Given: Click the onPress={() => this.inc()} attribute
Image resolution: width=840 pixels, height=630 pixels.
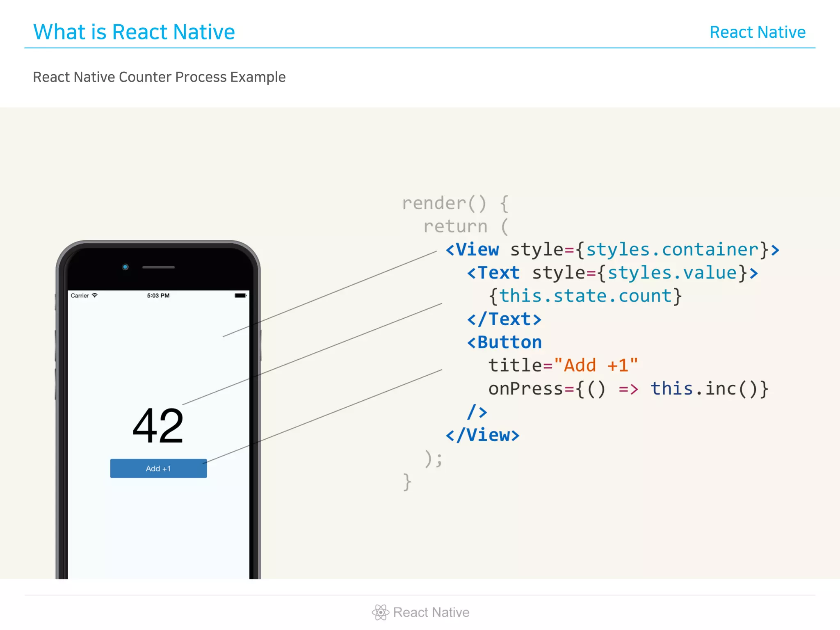Looking at the screenshot, I should (628, 388).
